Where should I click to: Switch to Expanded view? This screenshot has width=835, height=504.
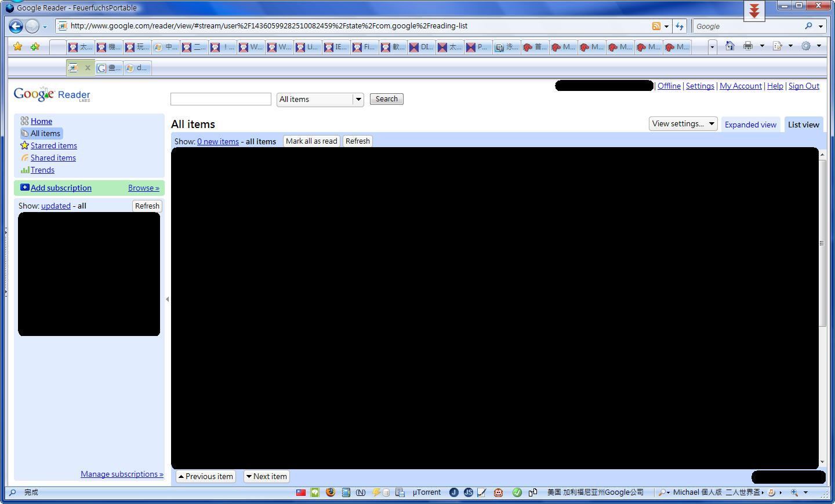(x=750, y=125)
